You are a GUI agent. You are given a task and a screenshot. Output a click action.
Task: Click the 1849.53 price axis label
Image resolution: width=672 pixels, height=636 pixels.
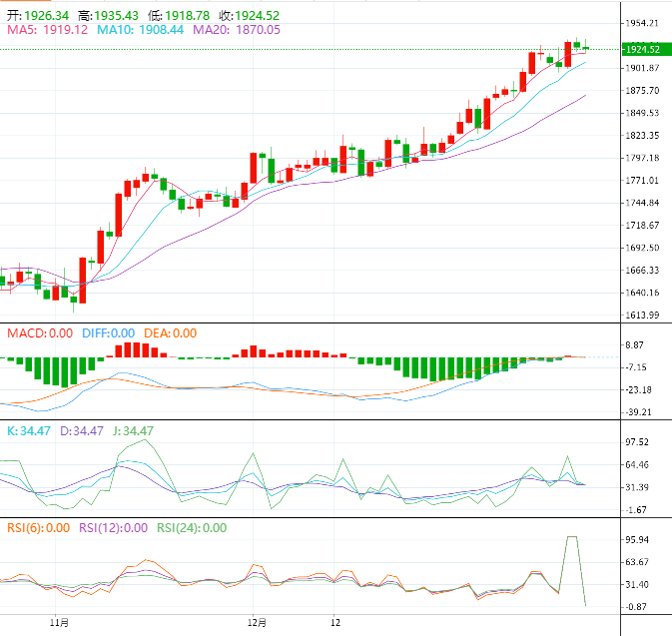[x=642, y=113]
